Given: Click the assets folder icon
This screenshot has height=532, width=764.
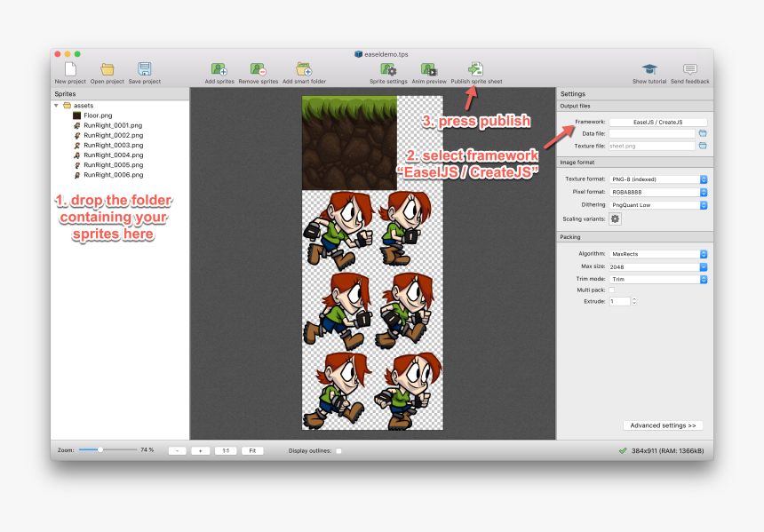Looking at the screenshot, I should point(68,105).
